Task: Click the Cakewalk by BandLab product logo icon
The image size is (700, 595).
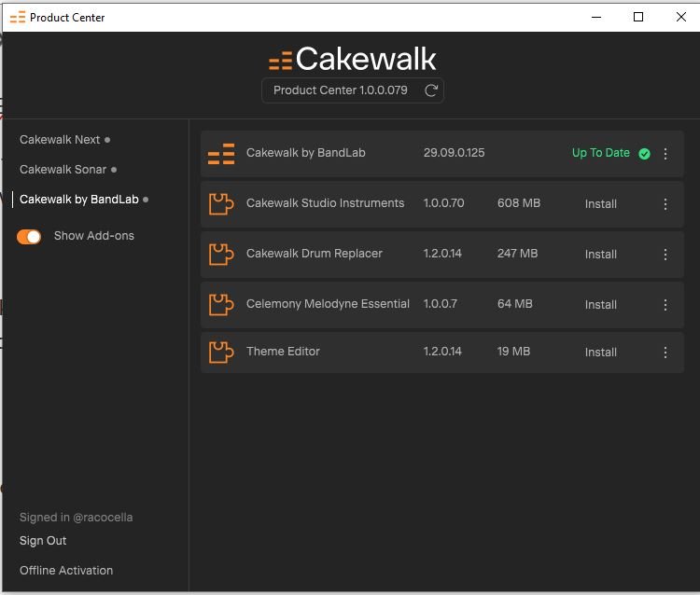Action: click(x=221, y=154)
